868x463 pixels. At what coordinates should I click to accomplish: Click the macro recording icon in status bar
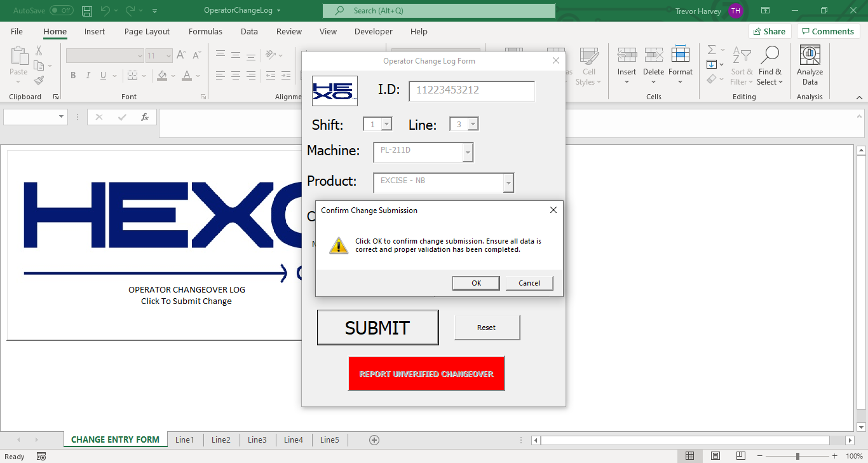click(x=41, y=456)
